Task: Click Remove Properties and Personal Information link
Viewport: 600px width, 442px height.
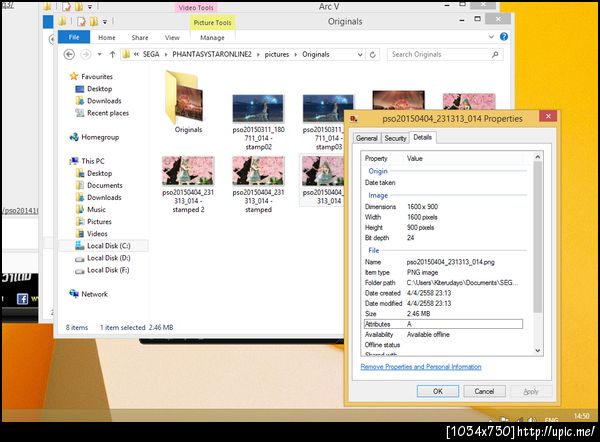Action: (x=421, y=367)
